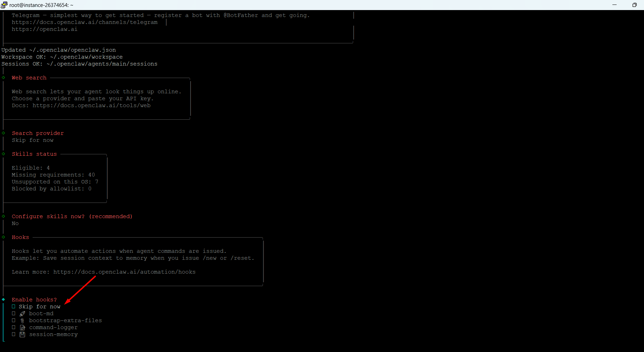The width and height of the screenshot is (644, 352).
Task: Toggle the command-logger hook checkbox
Action: click(14, 327)
